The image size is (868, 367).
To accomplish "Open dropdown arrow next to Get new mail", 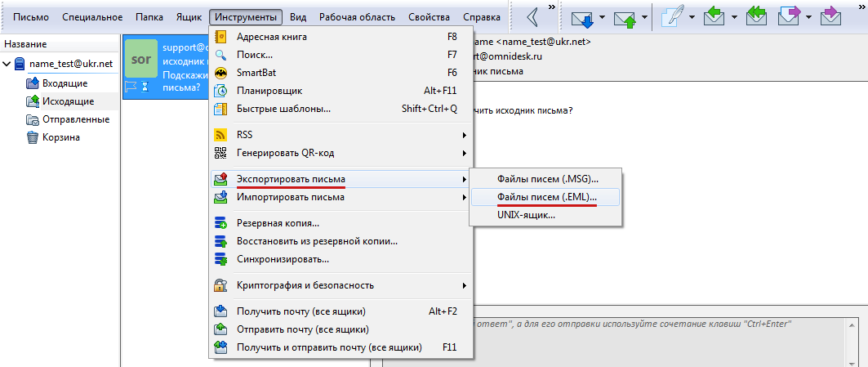I will click(x=603, y=17).
